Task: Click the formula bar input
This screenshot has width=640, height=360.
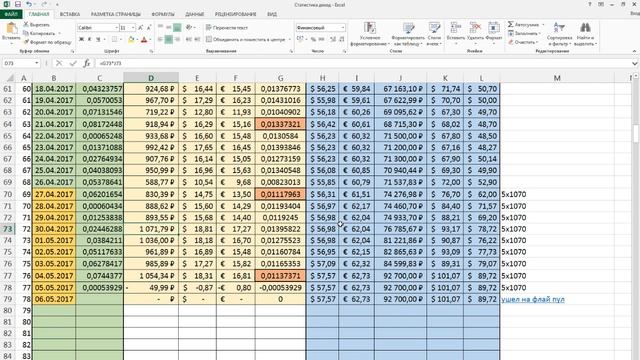Action: pos(363,63)
